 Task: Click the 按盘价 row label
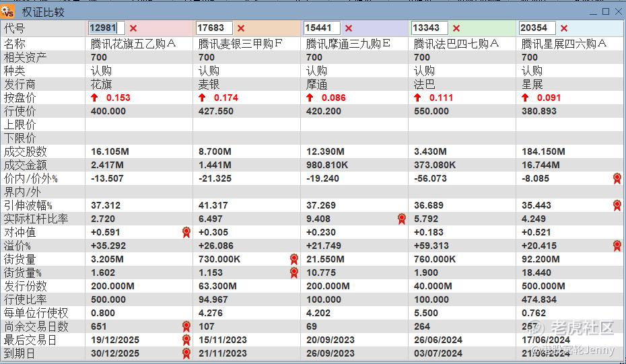coord(20,98)
